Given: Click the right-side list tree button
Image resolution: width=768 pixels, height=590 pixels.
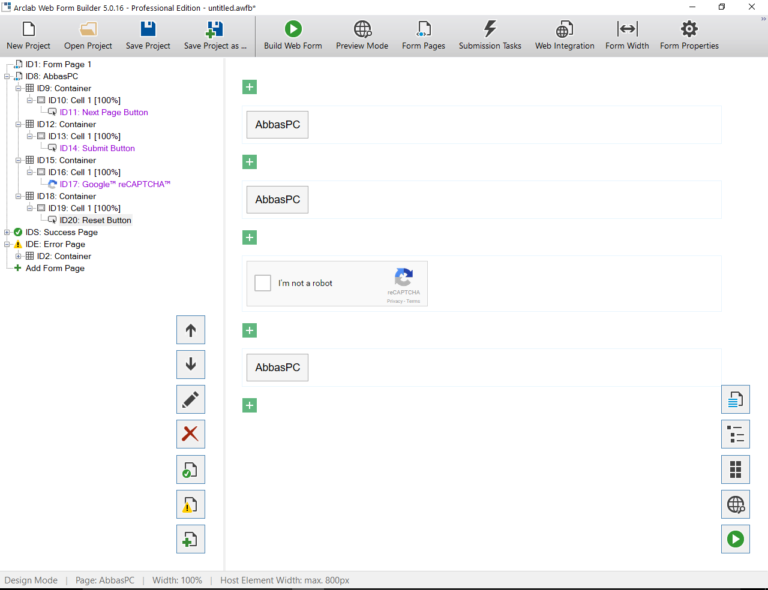Looking at the screenshot, I should [x=735, y=434].
